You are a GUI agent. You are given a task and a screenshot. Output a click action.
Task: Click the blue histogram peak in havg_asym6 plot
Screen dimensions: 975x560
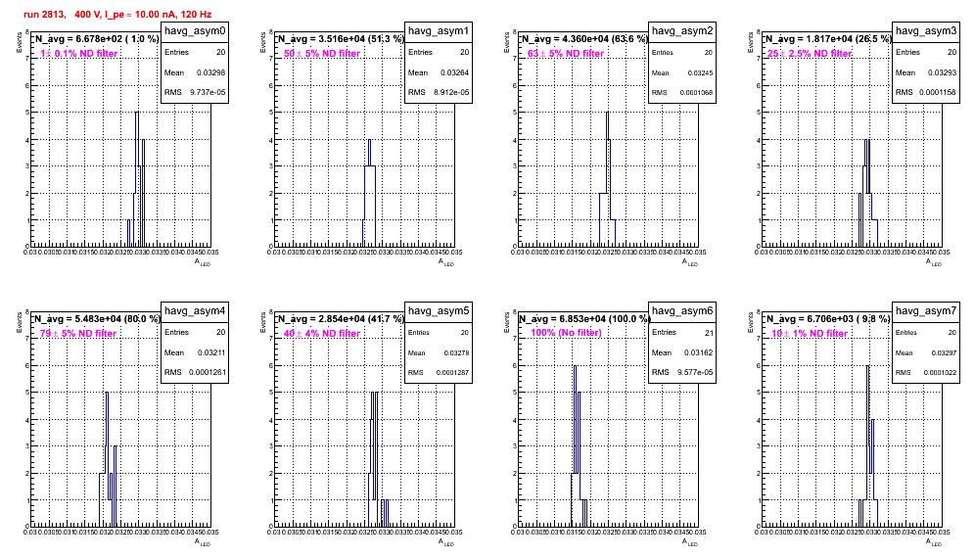click(576, 366)
